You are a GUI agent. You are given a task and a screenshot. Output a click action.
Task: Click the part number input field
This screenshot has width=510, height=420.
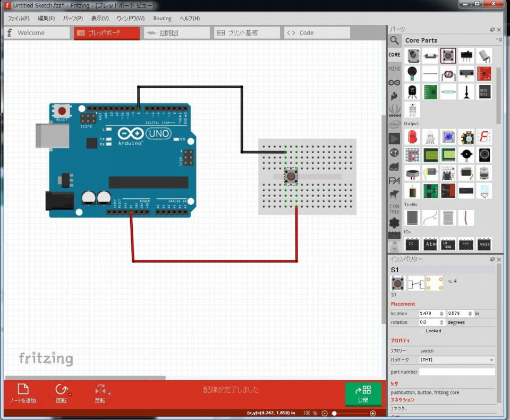point(457,372)
